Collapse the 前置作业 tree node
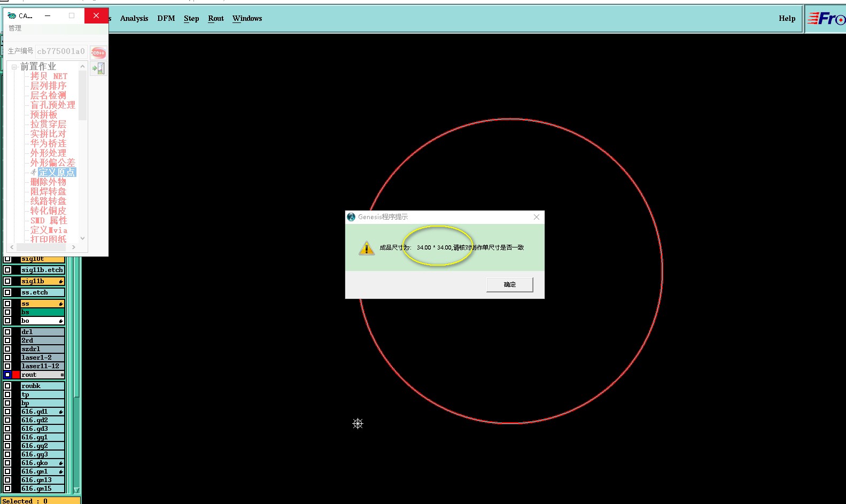The height and width of the screenshot is (504, 846). click(14, 67)
